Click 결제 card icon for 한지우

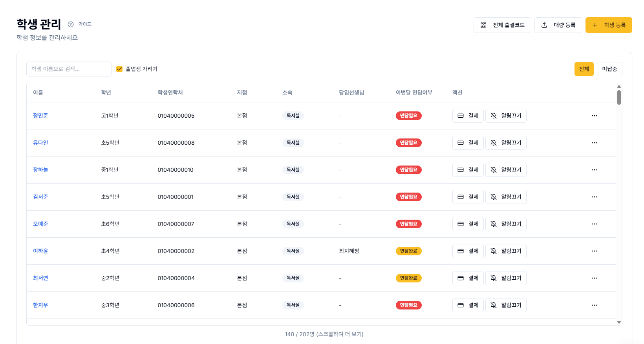click(461, 305)
